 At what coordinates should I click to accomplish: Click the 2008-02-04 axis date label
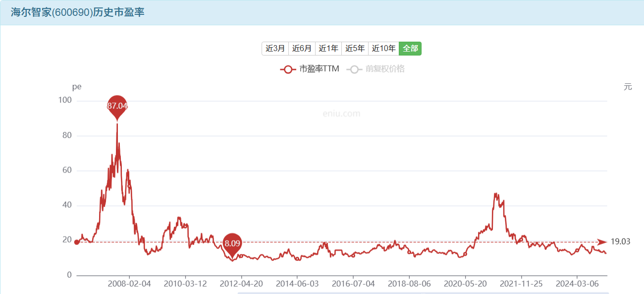129,284
